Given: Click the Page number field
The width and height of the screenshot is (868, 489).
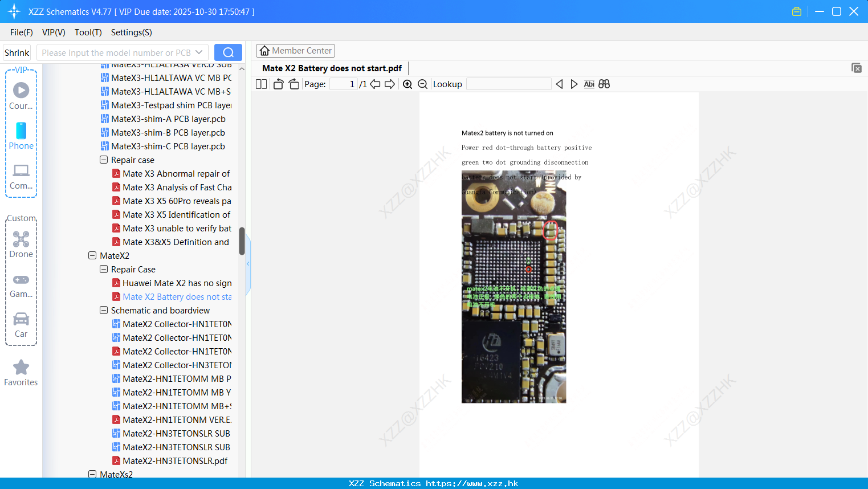Looking at the screenshot, I should point(343,84).
